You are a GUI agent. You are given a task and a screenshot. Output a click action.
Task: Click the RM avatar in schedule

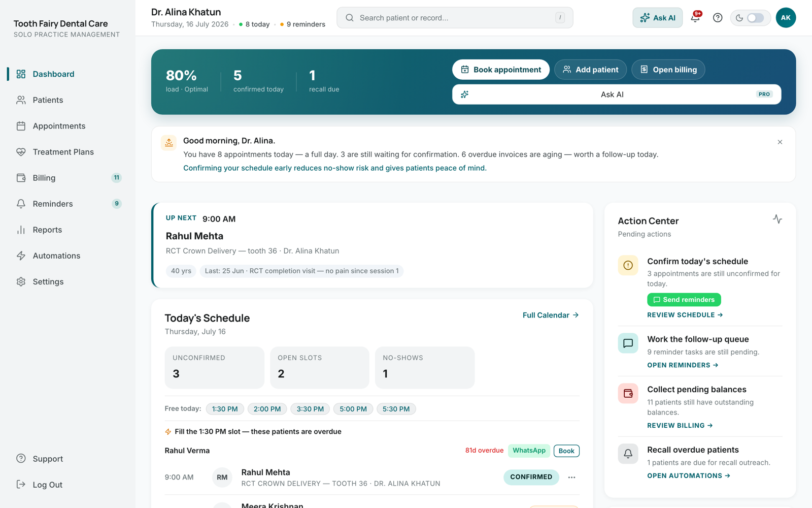[222, 478]
